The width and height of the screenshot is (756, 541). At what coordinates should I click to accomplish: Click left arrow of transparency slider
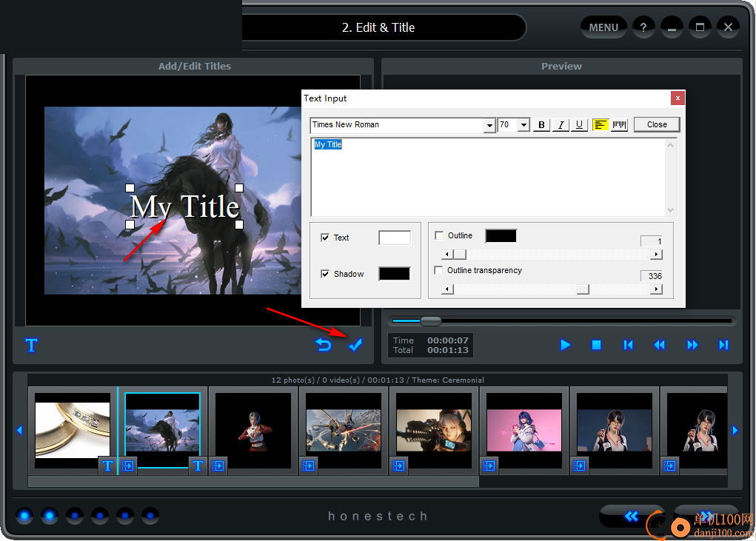point(447,289)
